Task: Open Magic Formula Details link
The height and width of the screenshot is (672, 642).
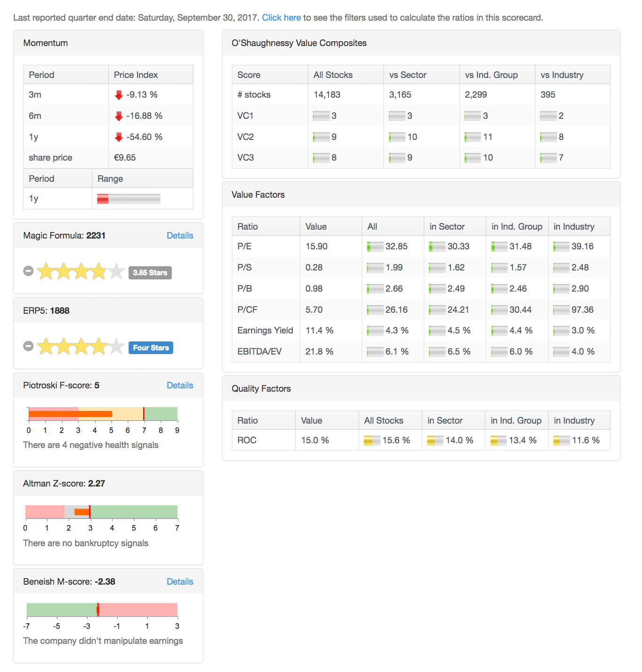Action: (180, 235)
